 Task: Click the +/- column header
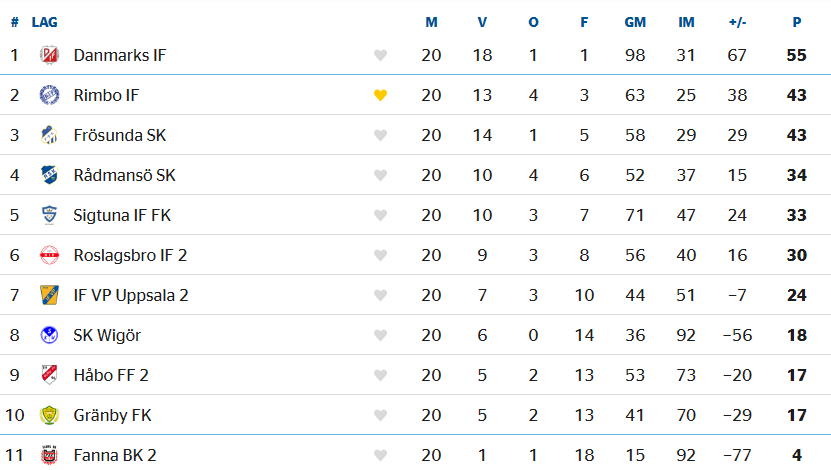coord(737,22)
